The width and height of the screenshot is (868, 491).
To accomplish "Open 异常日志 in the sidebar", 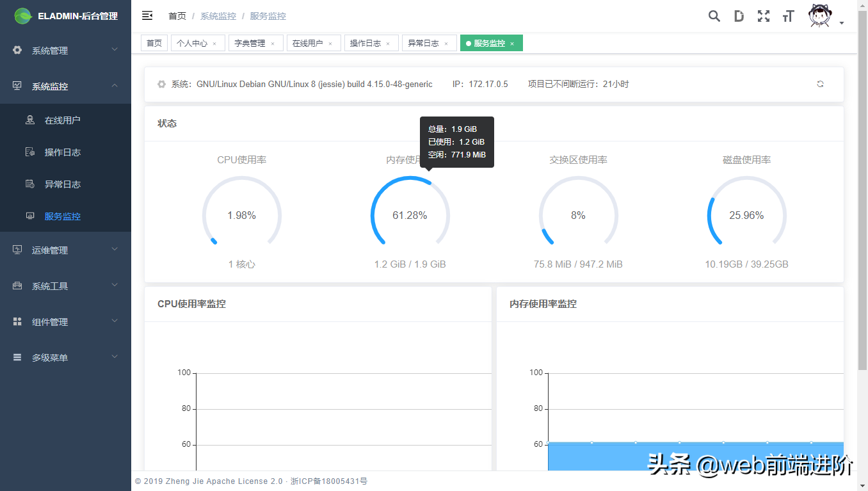I will click(62, 184).
